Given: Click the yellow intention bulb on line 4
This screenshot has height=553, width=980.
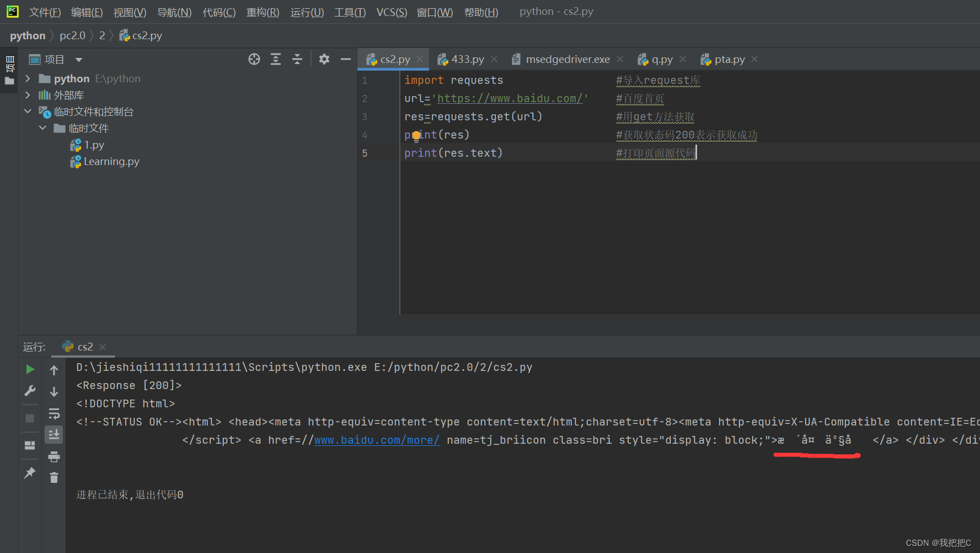Looking at the screenshot, I should tap(416, 136).
